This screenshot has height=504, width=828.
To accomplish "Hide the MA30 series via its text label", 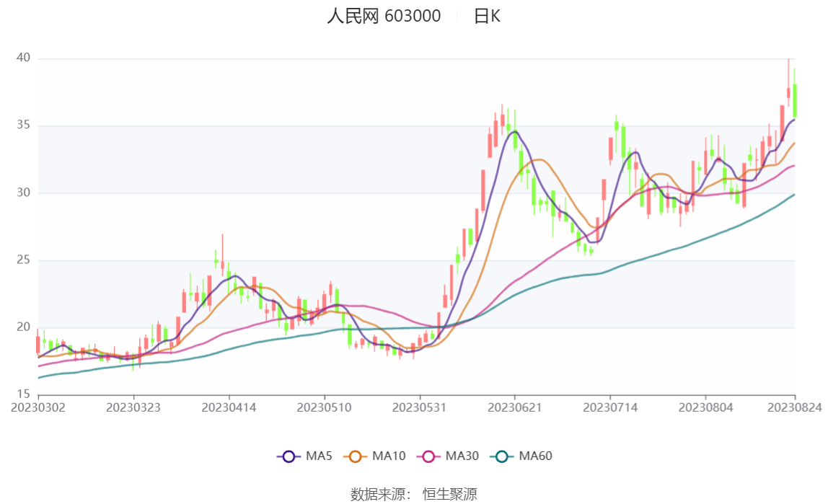I will click(x=462, y=456).
